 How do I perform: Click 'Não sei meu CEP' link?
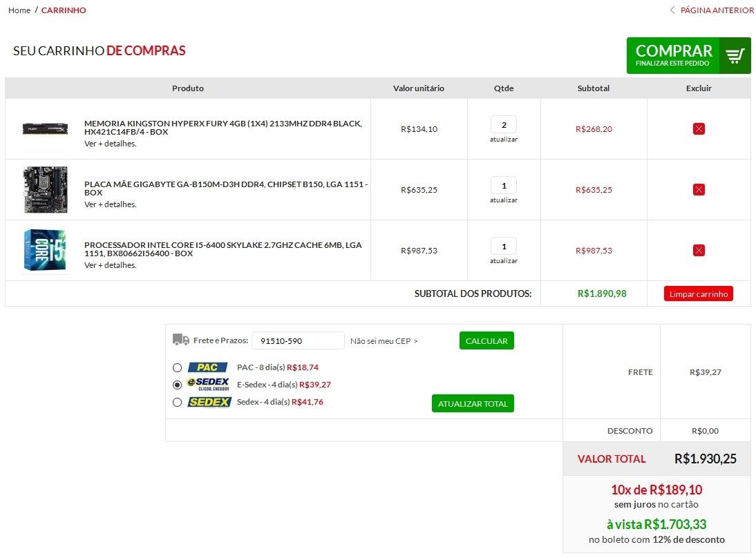384,340
